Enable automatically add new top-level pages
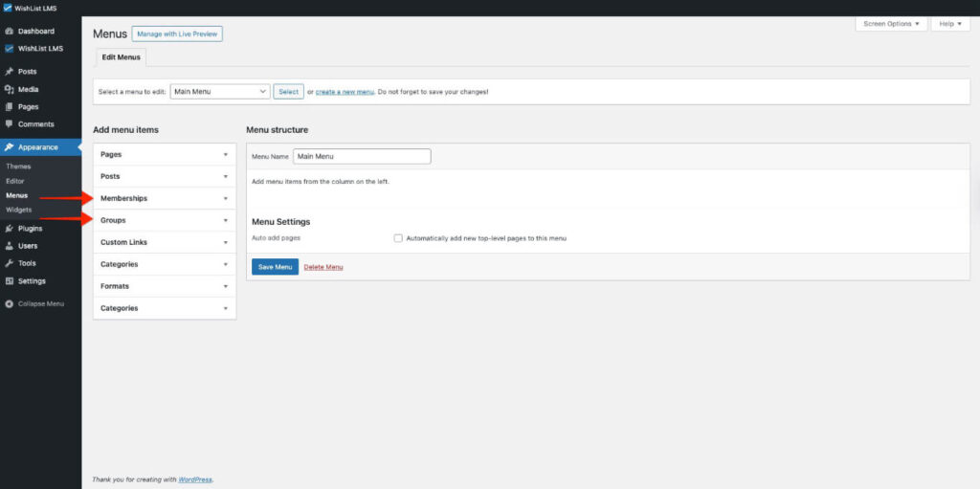 click(398, 238)
